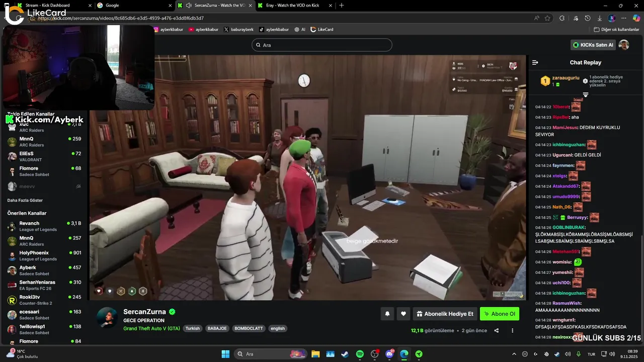Screen dimensions: 644x362
Task: Click the weather widget showing 16°C
Action: [23, 354]
